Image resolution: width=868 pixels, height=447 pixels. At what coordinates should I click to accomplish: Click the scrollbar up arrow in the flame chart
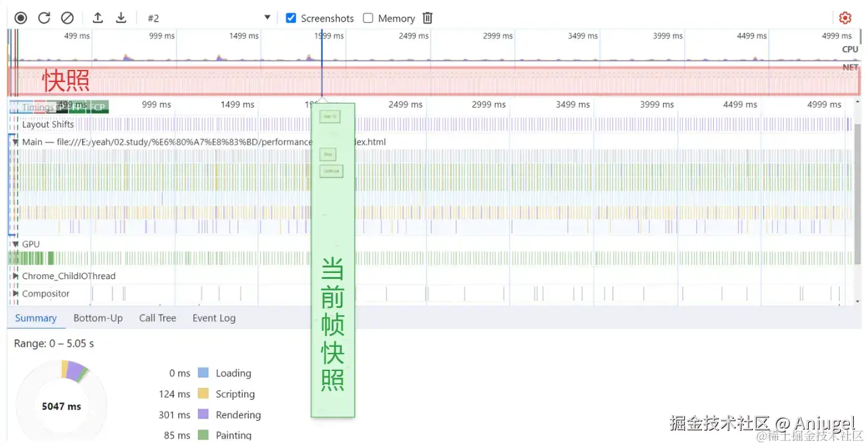pyautogui.click(x=857, y=102)
